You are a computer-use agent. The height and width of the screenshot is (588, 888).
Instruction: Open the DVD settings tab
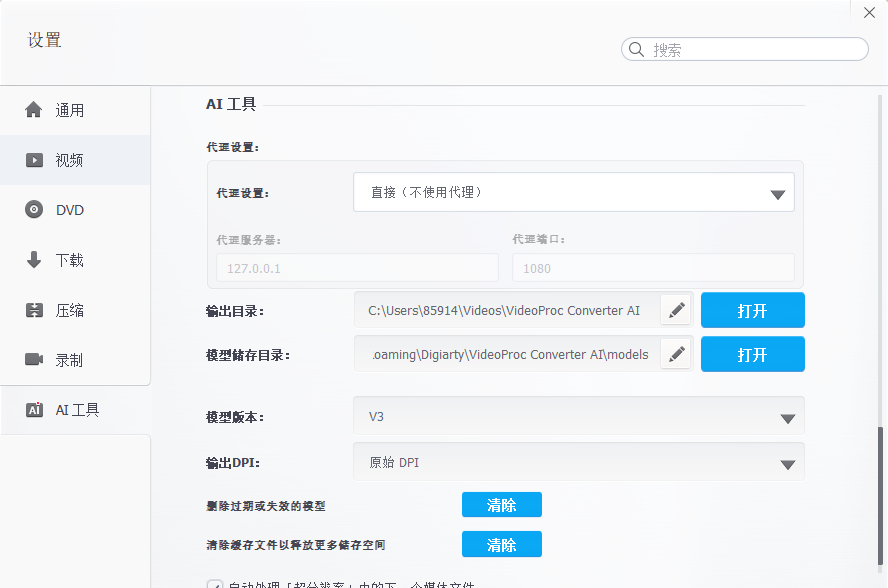pyautogui.click(x=75, y=210)
